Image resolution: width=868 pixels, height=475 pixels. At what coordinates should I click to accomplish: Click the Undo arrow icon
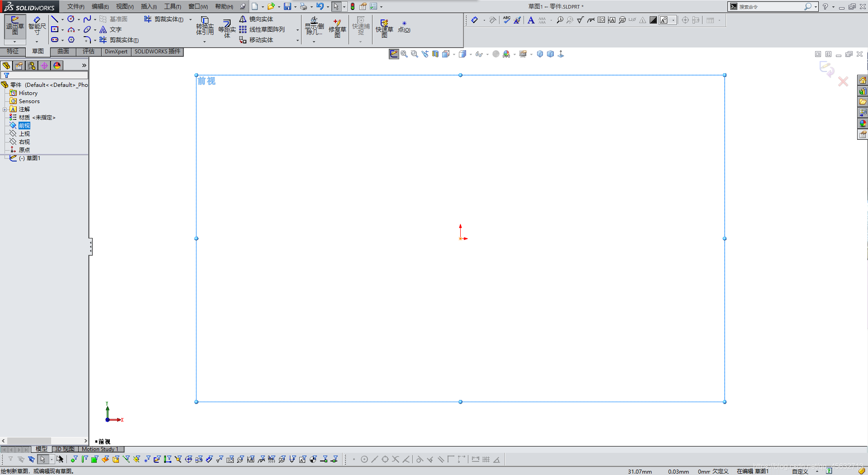(320, 6)
